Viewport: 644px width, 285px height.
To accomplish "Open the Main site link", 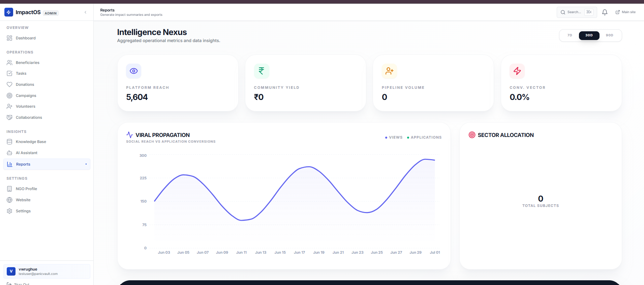I will 625,12.
